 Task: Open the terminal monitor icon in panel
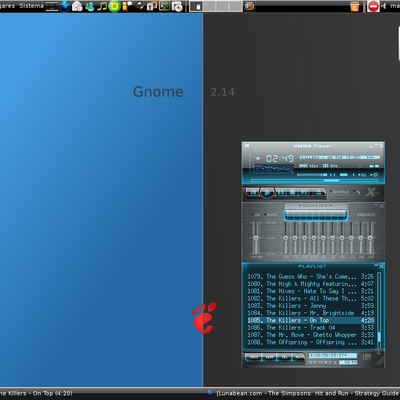(x=164, y=6)
